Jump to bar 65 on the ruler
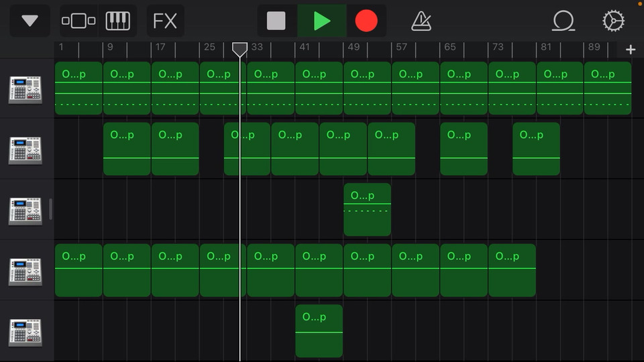Viewport: 644px width, 362px height. (x=449, y=47)
